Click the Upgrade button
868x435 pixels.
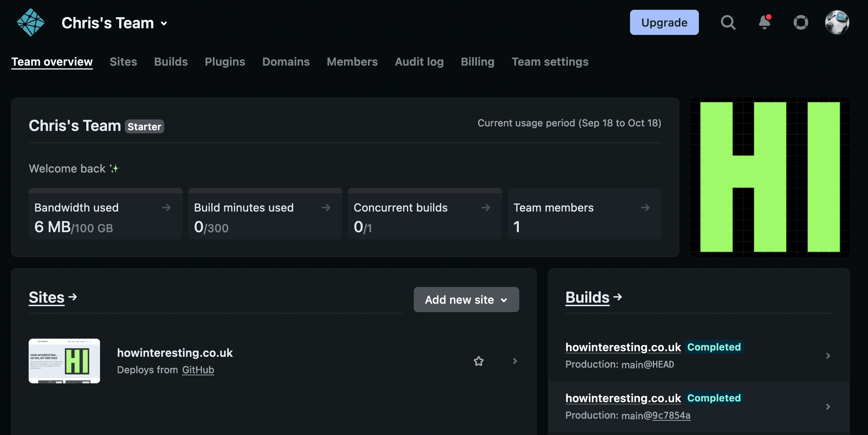point(664,23)
